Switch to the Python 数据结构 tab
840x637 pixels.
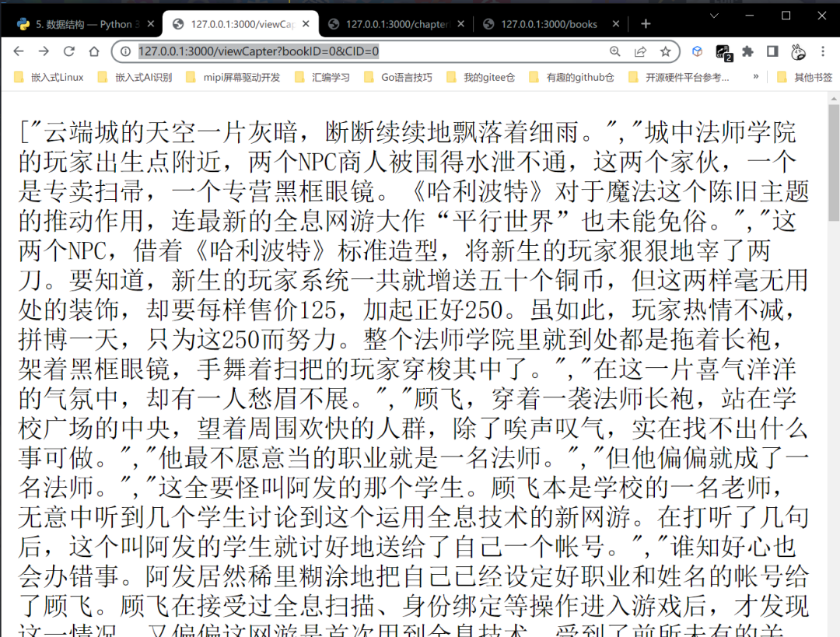tap(86, 24)
